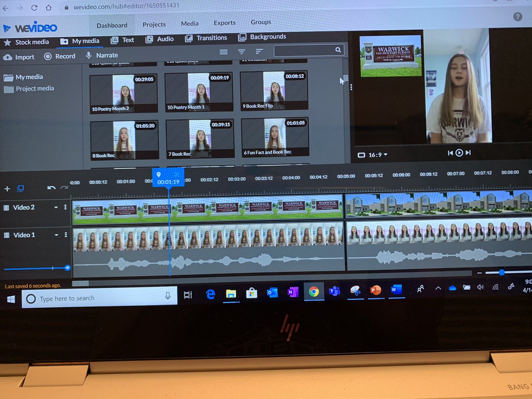532x399 pixels.
Task: Click the Video 2 track film icon
Action: (x=7, y=207)
